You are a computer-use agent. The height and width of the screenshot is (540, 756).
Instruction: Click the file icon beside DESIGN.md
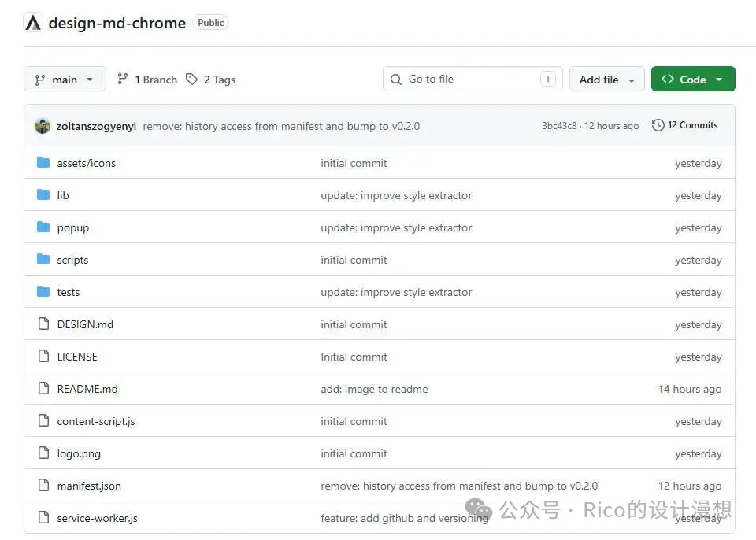coord(43,324)
